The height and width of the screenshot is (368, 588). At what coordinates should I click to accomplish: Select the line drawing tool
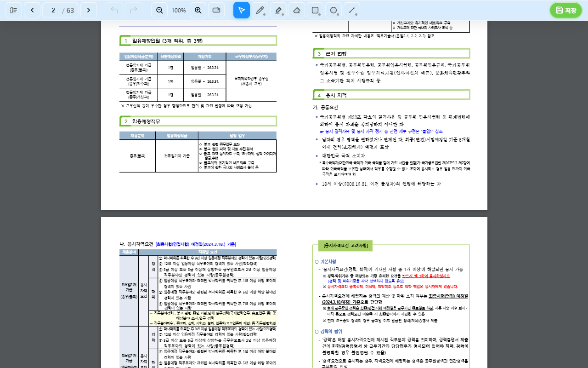click(352, 10)
